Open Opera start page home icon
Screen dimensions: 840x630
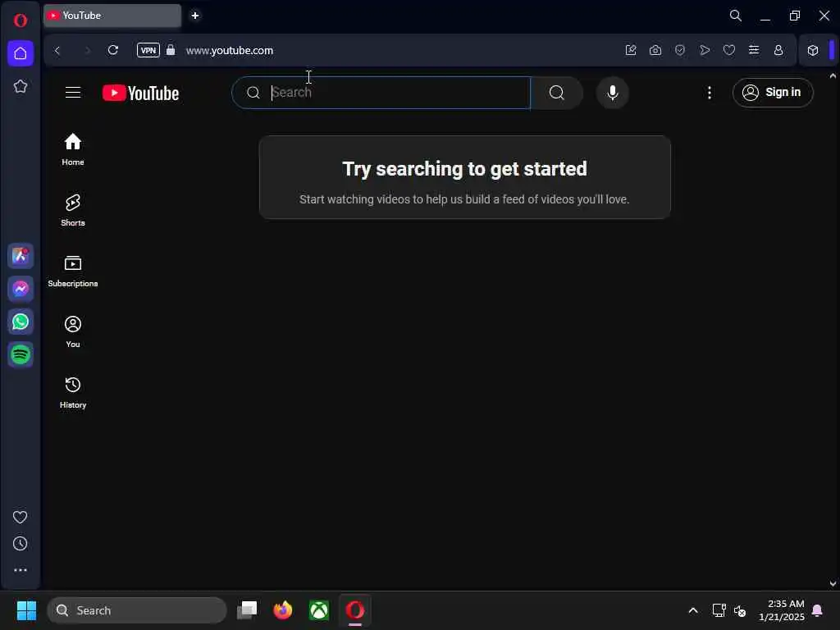[21, 53]
